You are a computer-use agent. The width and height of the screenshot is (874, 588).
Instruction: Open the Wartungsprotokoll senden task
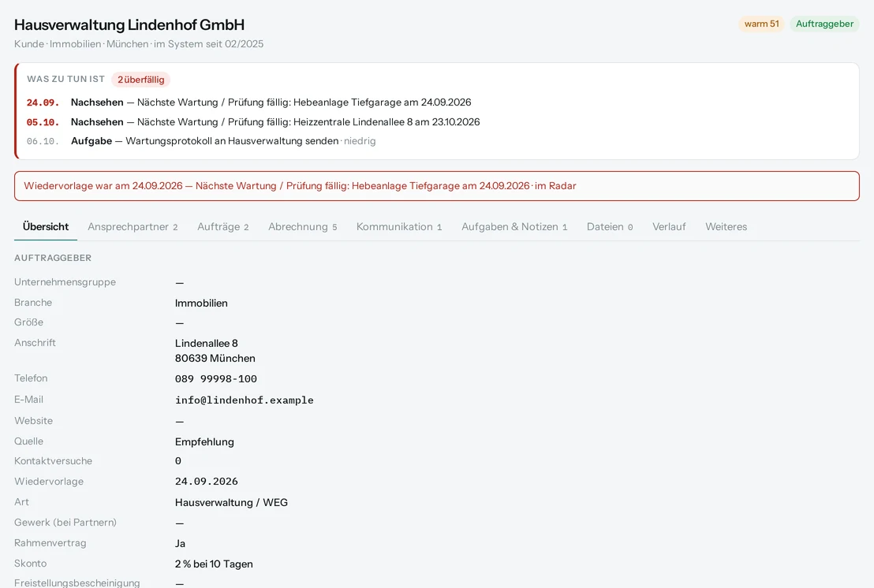click(201, 141)
